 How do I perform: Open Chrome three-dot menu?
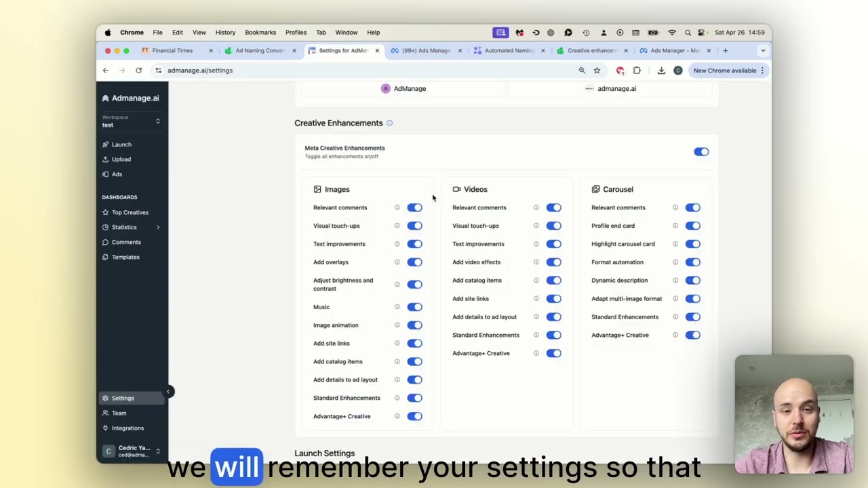pos(762,70)
